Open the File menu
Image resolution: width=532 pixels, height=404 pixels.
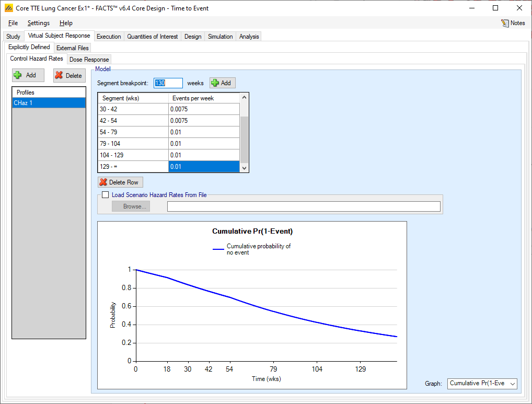13,23
